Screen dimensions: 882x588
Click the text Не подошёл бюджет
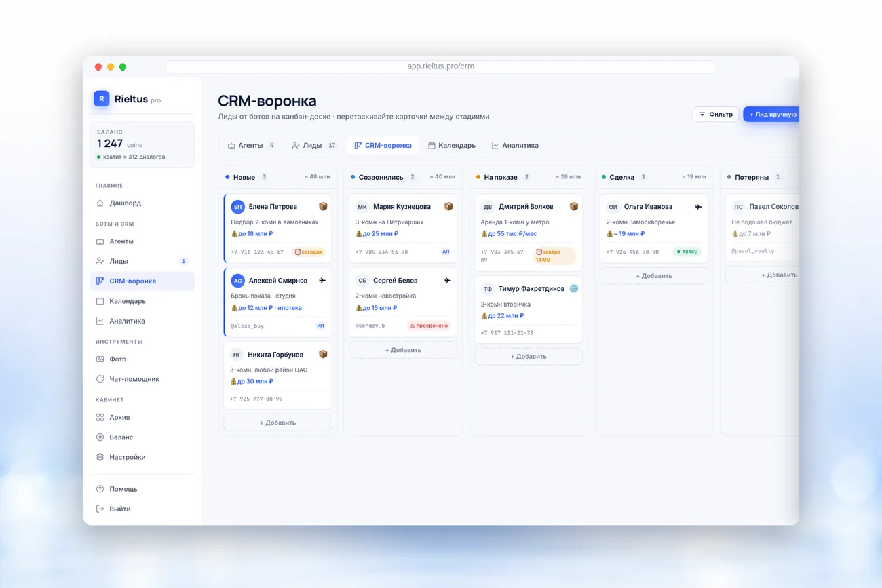[762, 222]
